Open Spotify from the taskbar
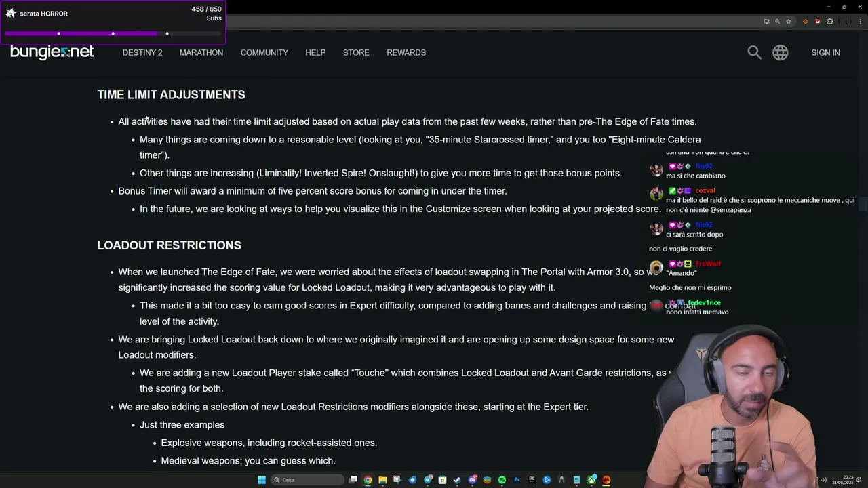 (x=502, y=480)
